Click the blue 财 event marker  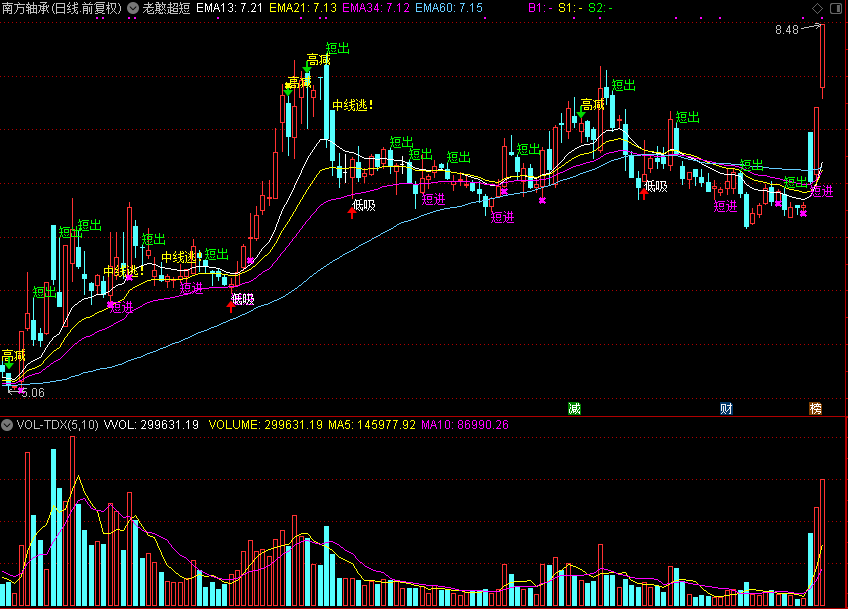tap(726, 408)
